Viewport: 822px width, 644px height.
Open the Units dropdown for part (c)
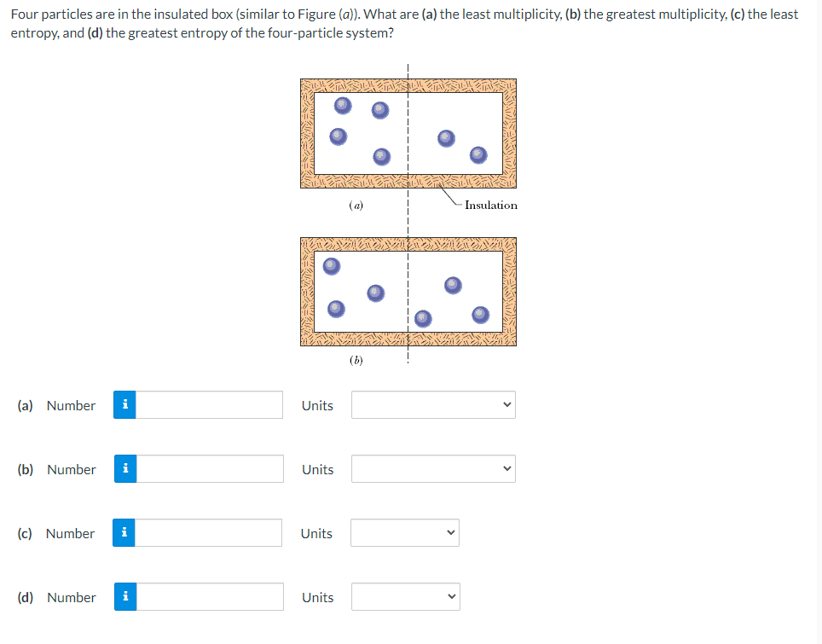click(x=405, y=532)
